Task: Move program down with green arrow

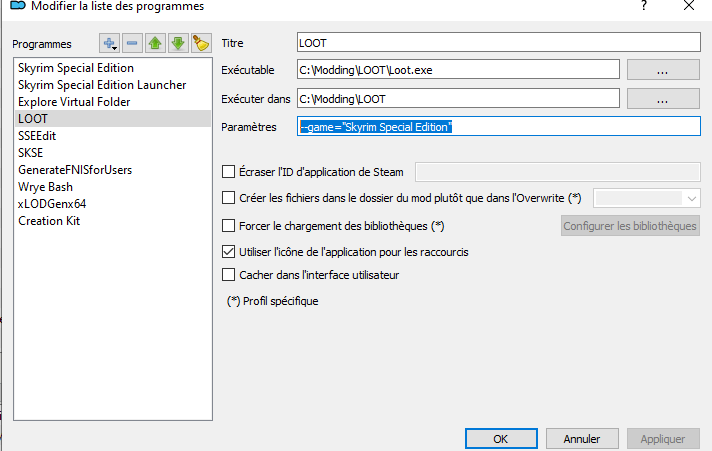Action: click(x=178, y=44)
